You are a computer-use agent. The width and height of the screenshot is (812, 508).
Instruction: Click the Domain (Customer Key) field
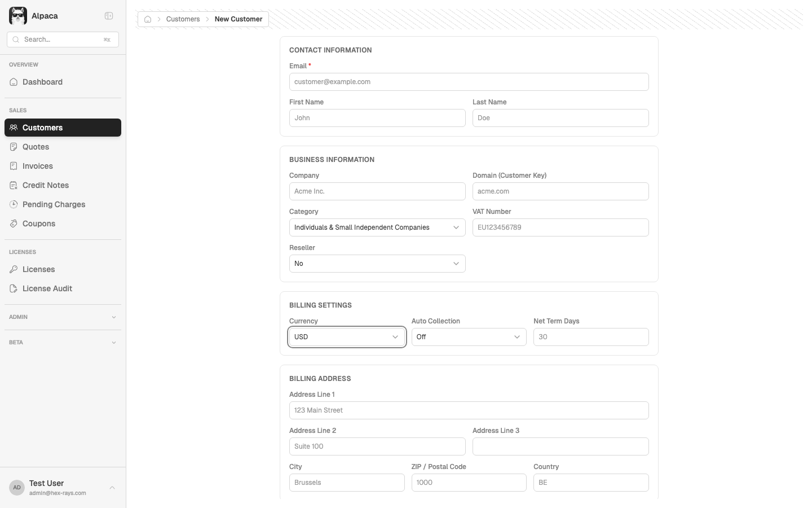click(561, 191)
